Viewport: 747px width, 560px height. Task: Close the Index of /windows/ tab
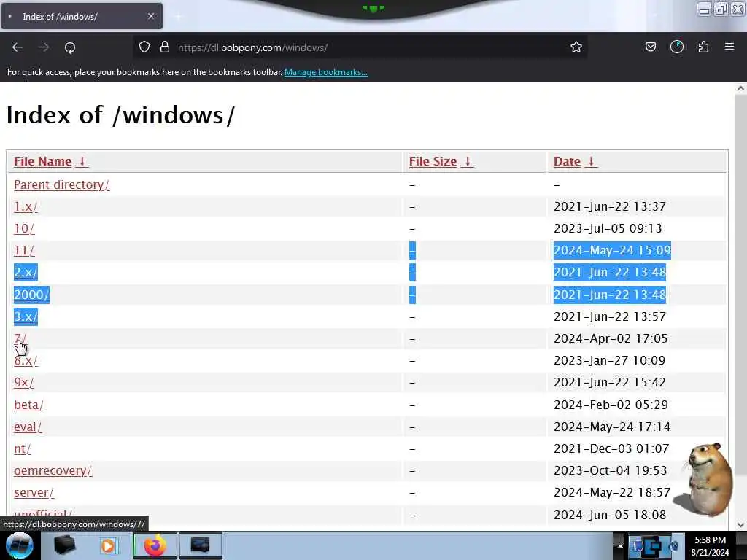(151, 16)
